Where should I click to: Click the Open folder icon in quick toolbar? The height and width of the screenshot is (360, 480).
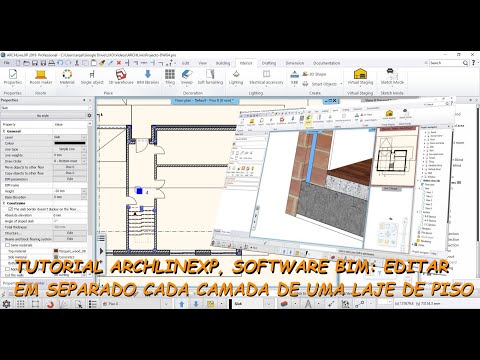(x=27, y=63)
